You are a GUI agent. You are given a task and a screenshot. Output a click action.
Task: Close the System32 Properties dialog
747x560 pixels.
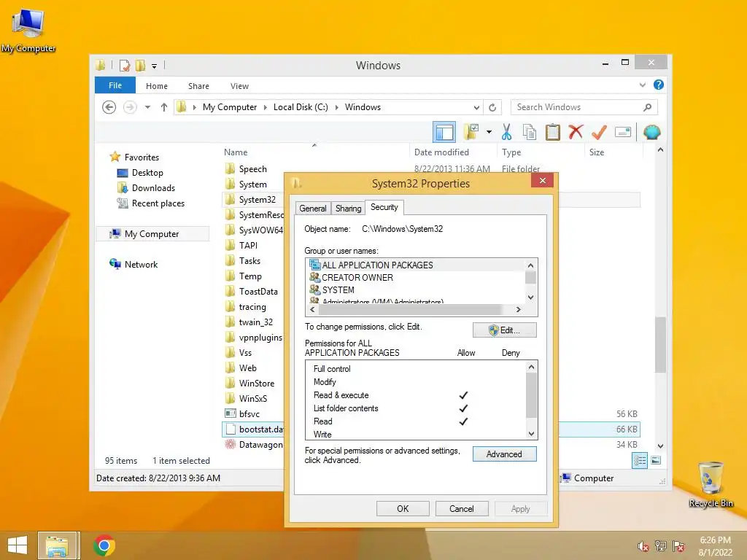pos(542,181)
